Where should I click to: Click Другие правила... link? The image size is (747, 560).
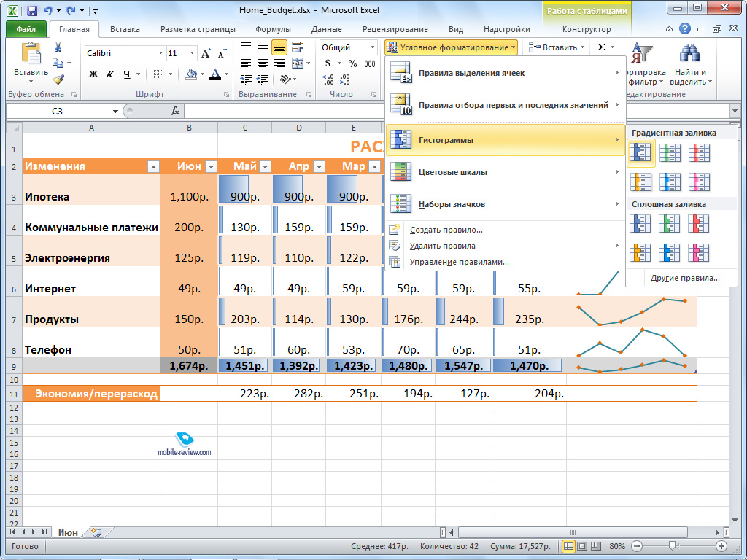pos(685,278)
